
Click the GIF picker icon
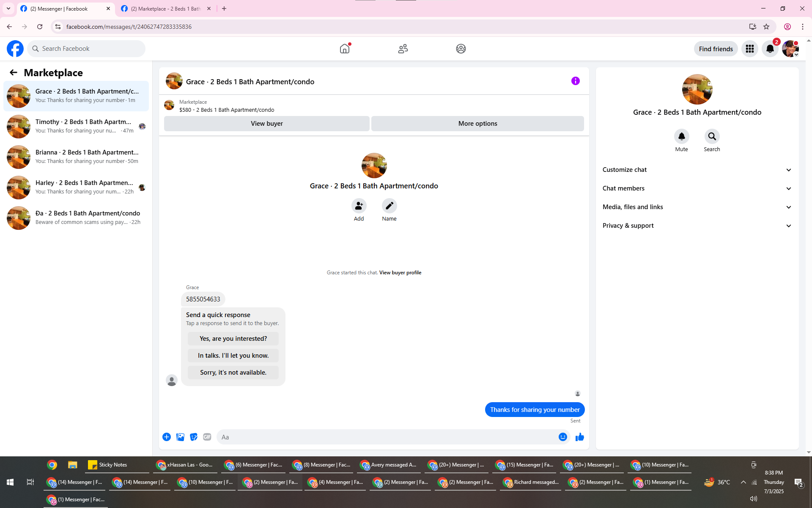pos(207,437)
